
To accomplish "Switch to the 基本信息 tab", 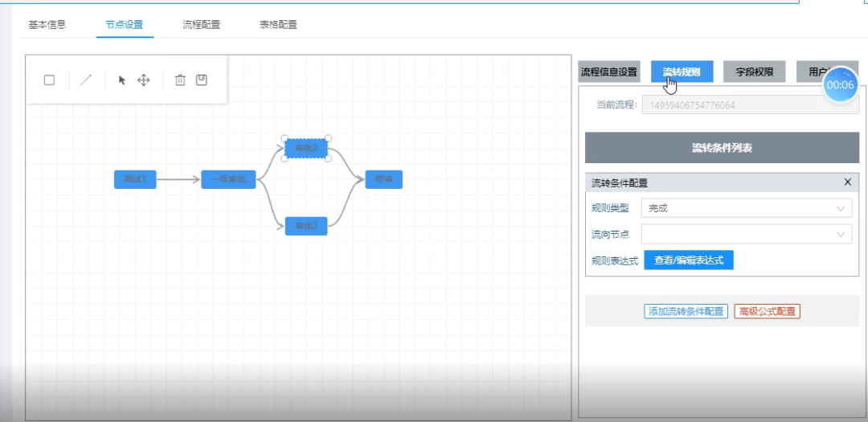I will pos(47,24).
